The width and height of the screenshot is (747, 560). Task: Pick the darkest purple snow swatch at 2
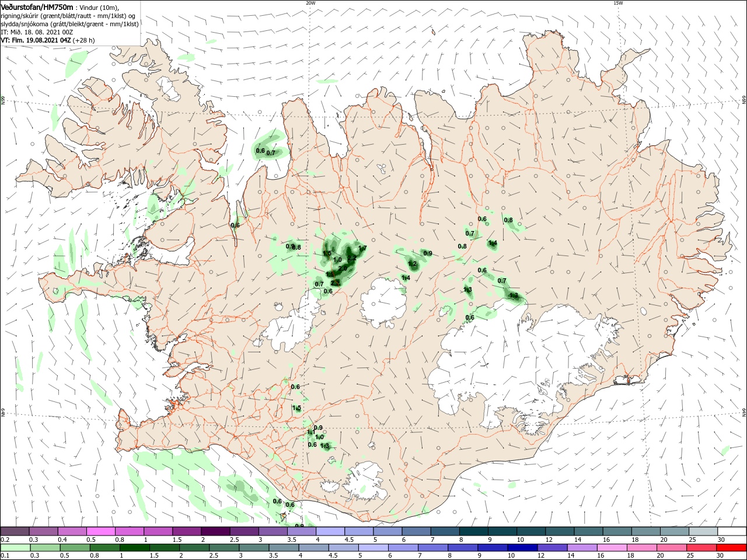[215, 531]
